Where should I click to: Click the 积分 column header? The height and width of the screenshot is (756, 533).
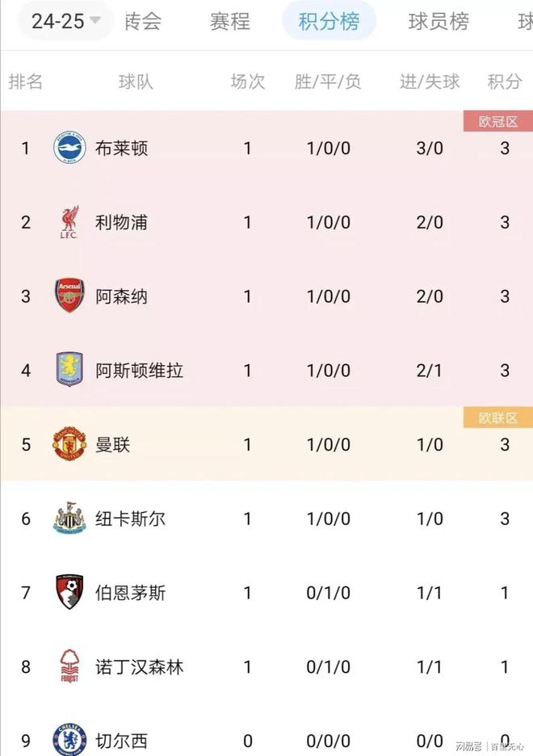(x=505, y=82)
